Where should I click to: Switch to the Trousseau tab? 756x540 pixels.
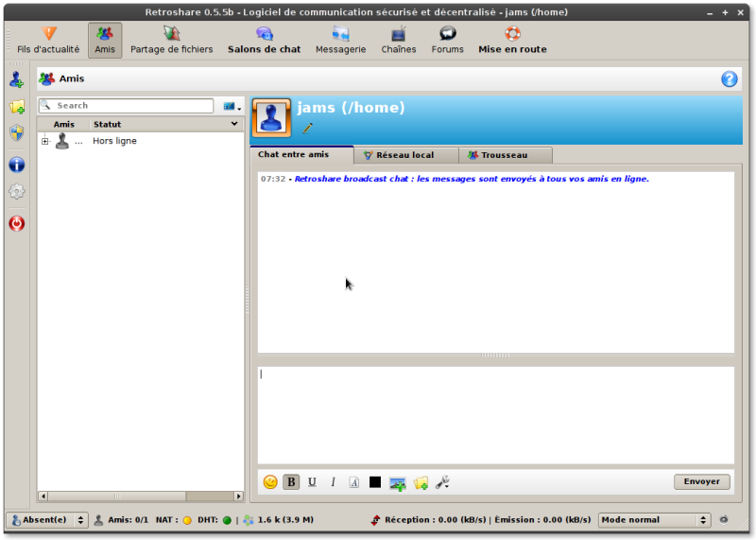tap(506, 155)
